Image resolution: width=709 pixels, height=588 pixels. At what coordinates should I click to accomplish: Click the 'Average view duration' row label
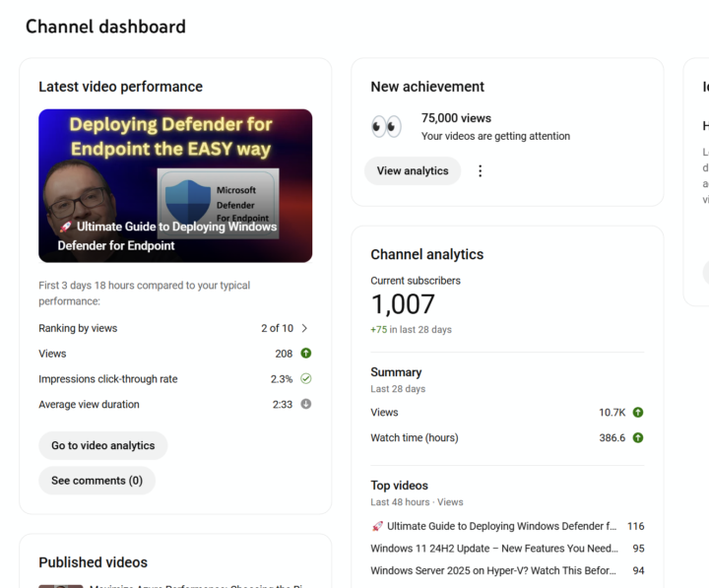point(89,405)
